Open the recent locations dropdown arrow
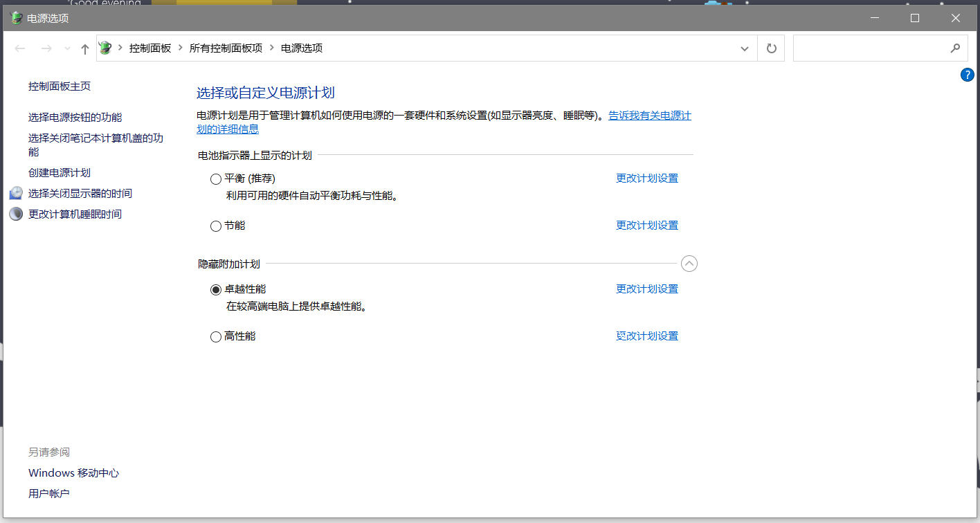 coord(67,48)
